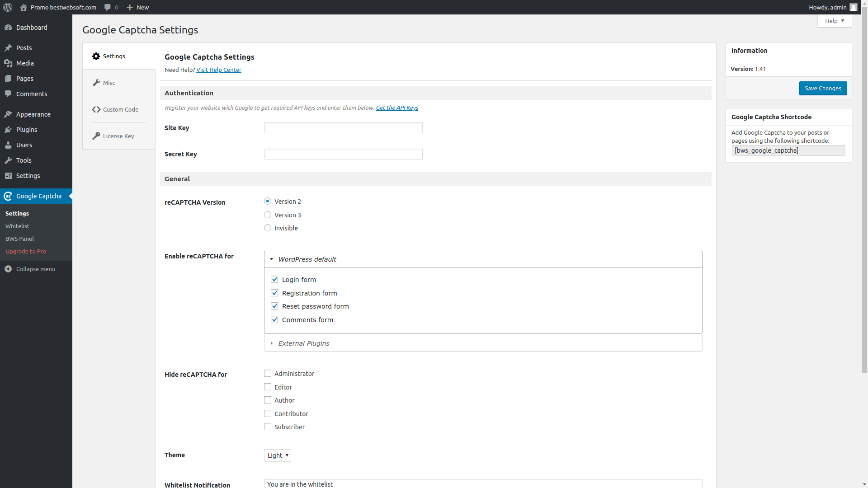The image size is (868, 488).
Task: Click the Posts pushpin icon
Action: (x=8, y=48)
